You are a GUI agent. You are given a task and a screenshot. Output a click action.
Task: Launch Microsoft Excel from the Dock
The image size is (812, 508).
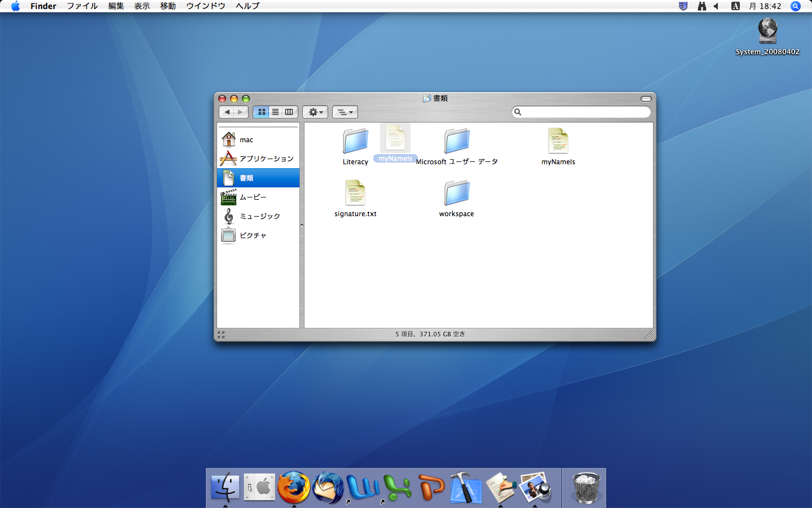pos(398,487)
